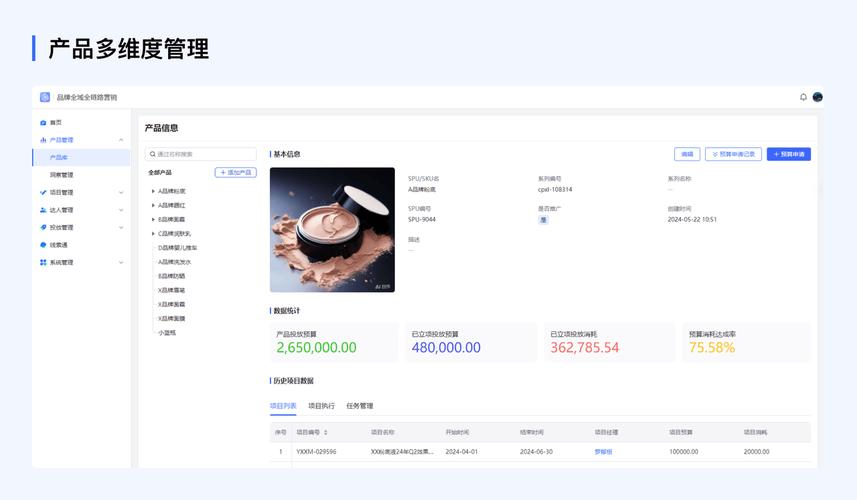Click the 项目预算 column header

(x=681, y=432)
